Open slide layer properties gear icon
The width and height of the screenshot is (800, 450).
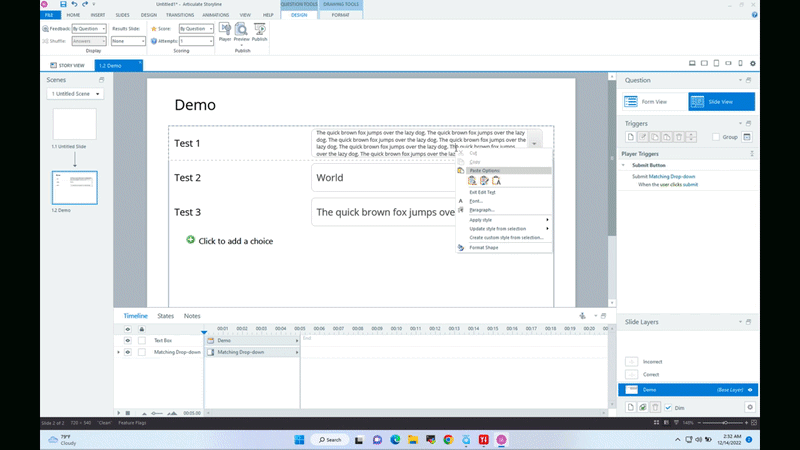(749, 407)
